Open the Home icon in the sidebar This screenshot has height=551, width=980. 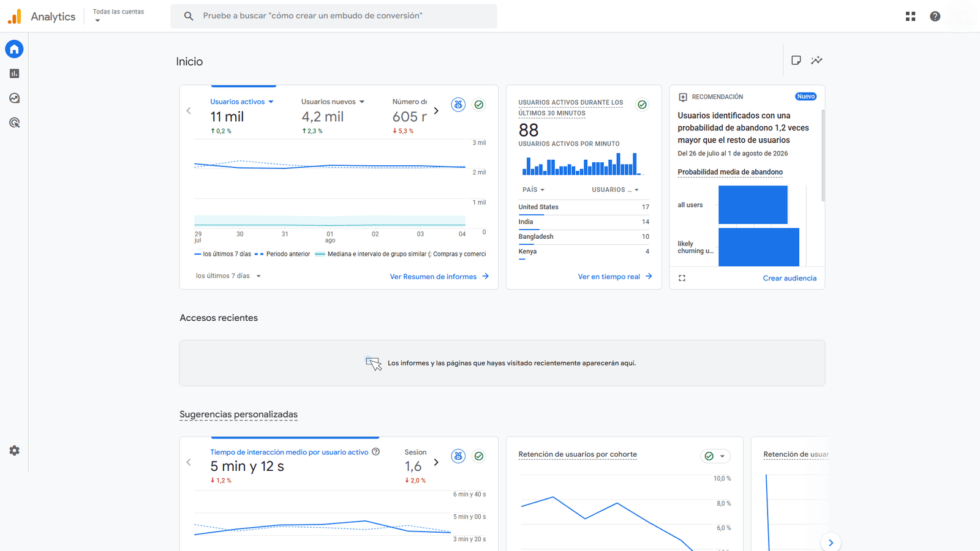tap(15, 49)
